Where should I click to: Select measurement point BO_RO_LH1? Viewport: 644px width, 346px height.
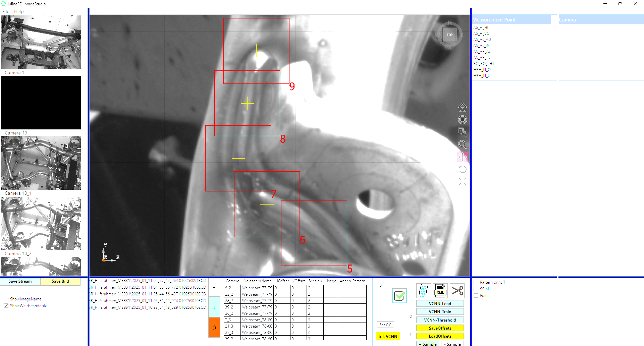[x=483, y=64]
